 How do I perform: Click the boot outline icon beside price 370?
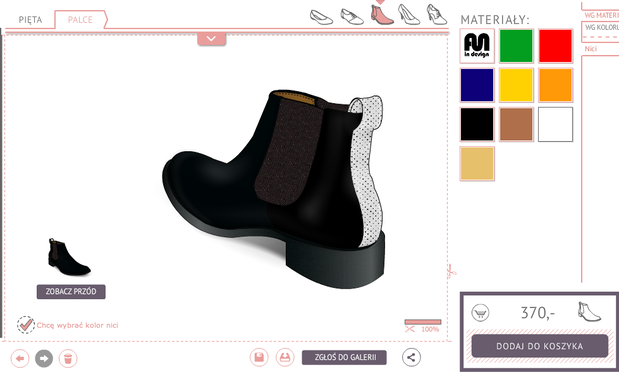click(589, 312)
